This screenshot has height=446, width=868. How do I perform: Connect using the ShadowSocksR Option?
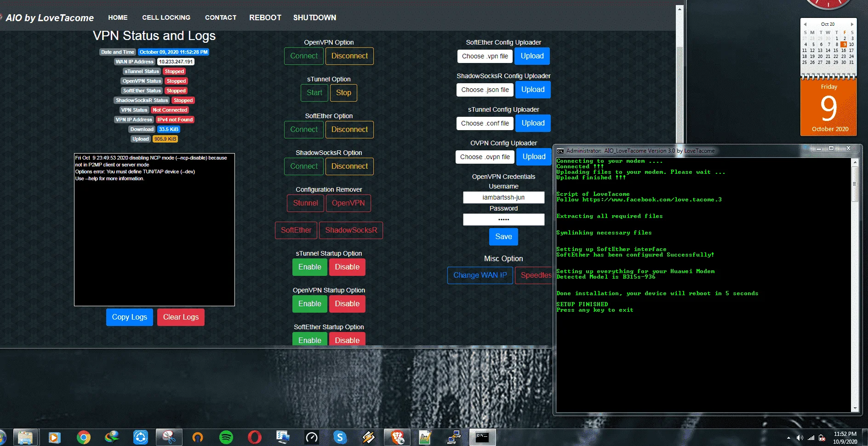(x=304, y=166)
